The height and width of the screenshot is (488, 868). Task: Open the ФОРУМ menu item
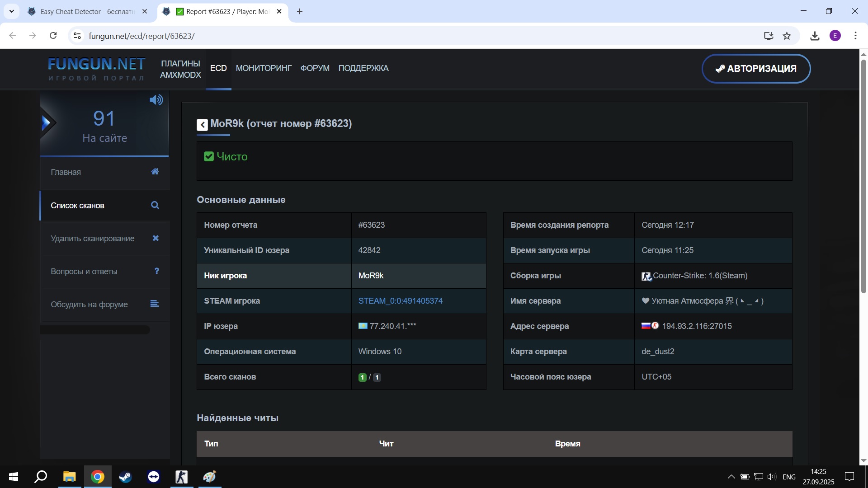315,68
